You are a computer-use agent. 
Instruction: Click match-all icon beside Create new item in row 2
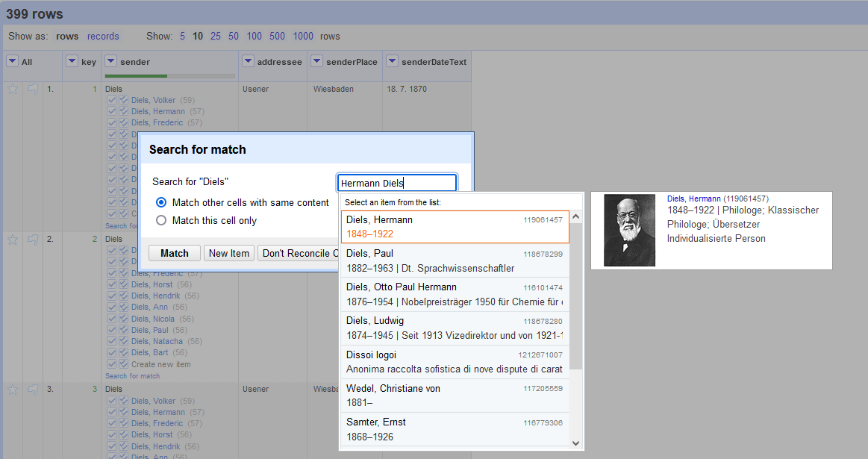[124, 364]
